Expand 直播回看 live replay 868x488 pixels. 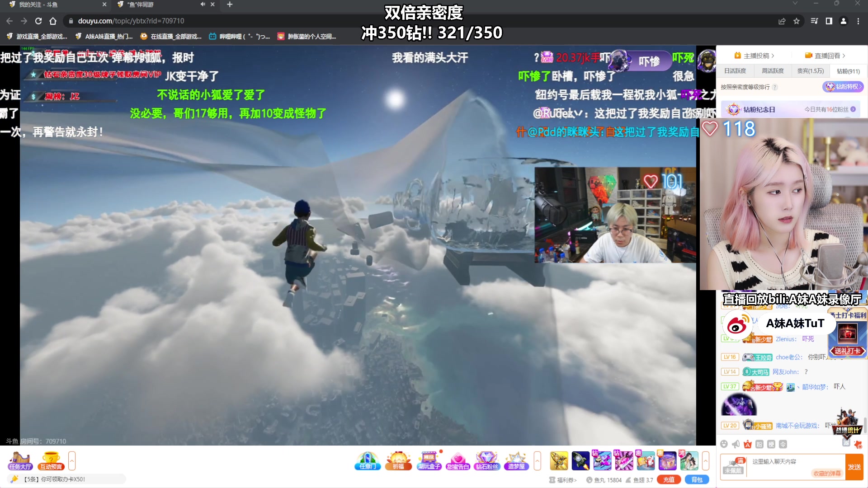825,56
